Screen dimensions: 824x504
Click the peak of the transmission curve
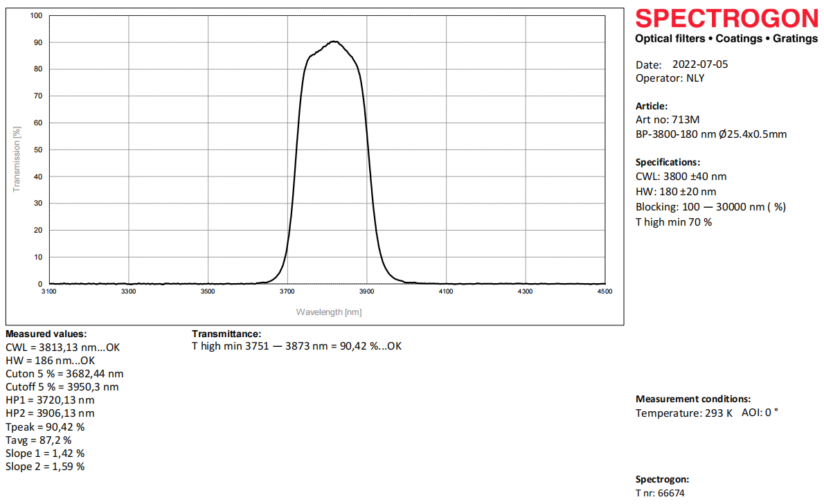334,42
